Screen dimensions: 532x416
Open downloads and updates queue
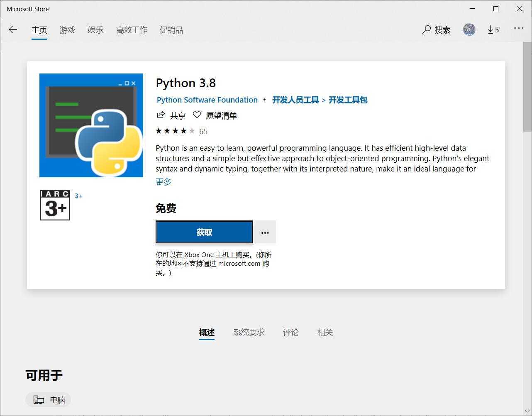[x=493, y=29]
